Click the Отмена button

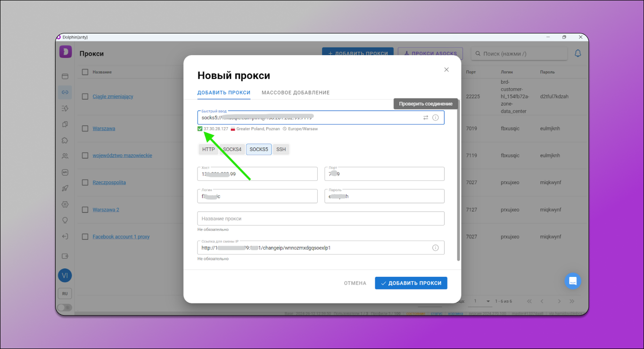pos(355,283)
